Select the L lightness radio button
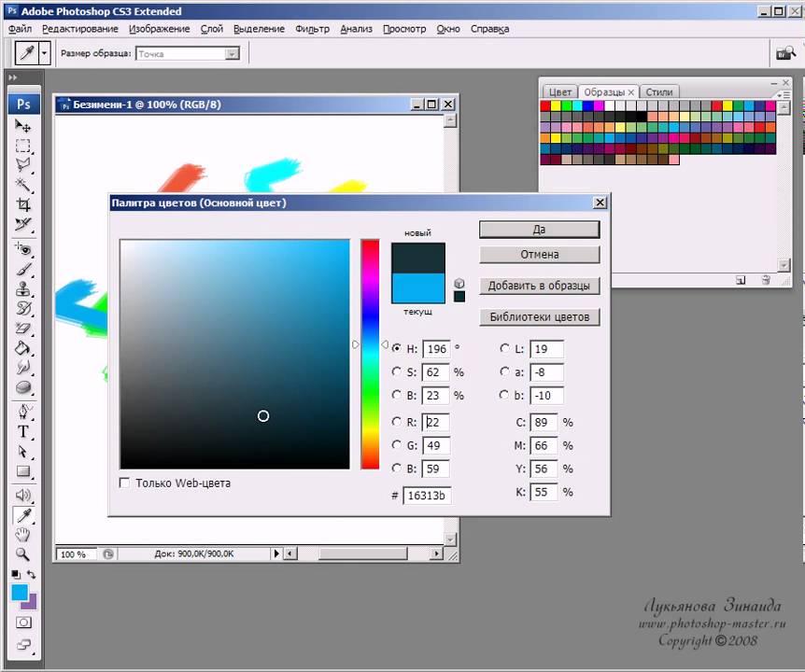The height and width of the screenshot is (672, 805). (505, 348)
